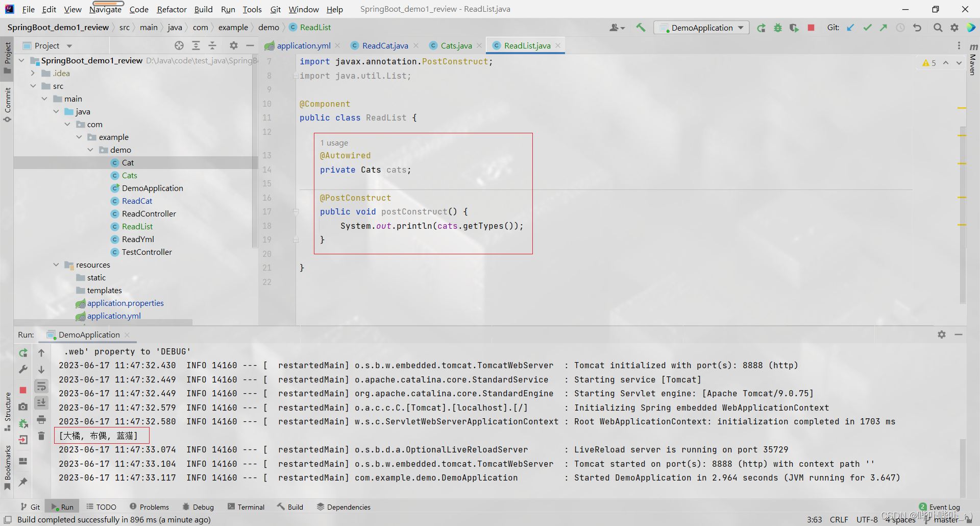This screenshot has height=526, width=980.
Task: Collapse the example package
Action: pyautogui.click(x=79, y=137)
